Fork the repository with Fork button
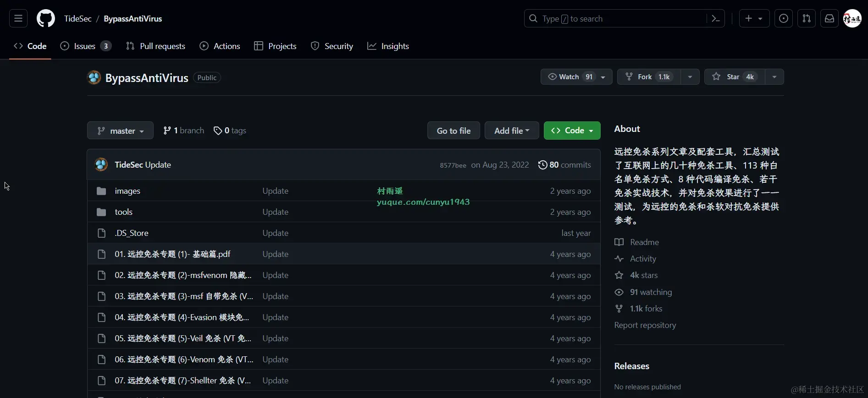868x398 pixels. pyautogui.click(x=649, y=77)
